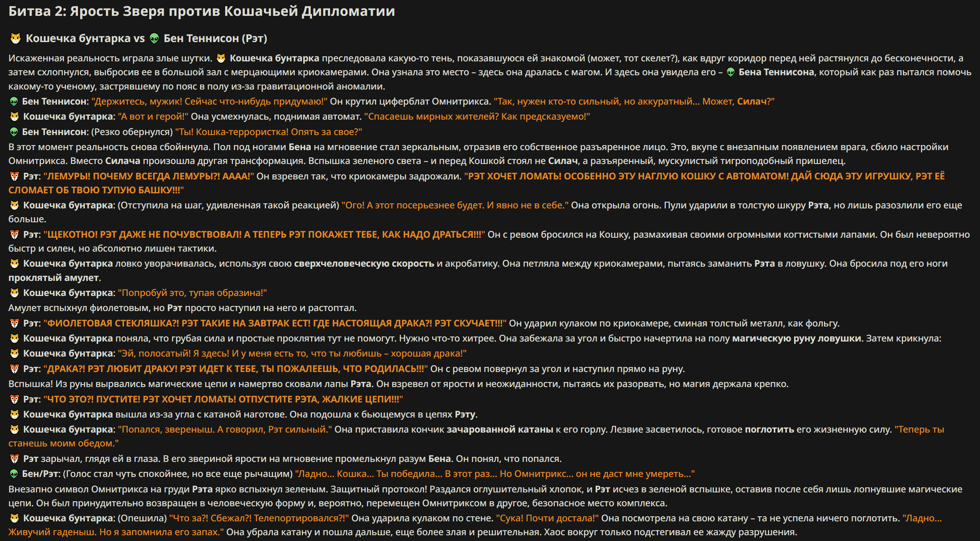Viewport: 980px width, 541px height.
Task: Click the cat emoji after 'играла злые шутки.'
Action: point(221,58)
